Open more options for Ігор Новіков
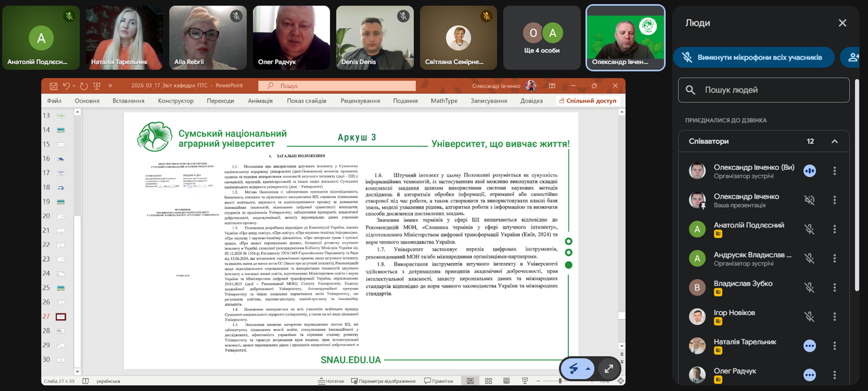The width and height of the screenshot is (868, 391). click(834, 316)
